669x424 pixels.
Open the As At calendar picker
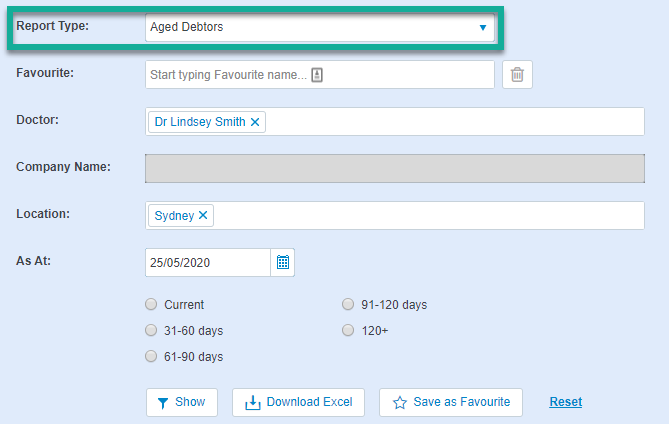click(282, 262)
